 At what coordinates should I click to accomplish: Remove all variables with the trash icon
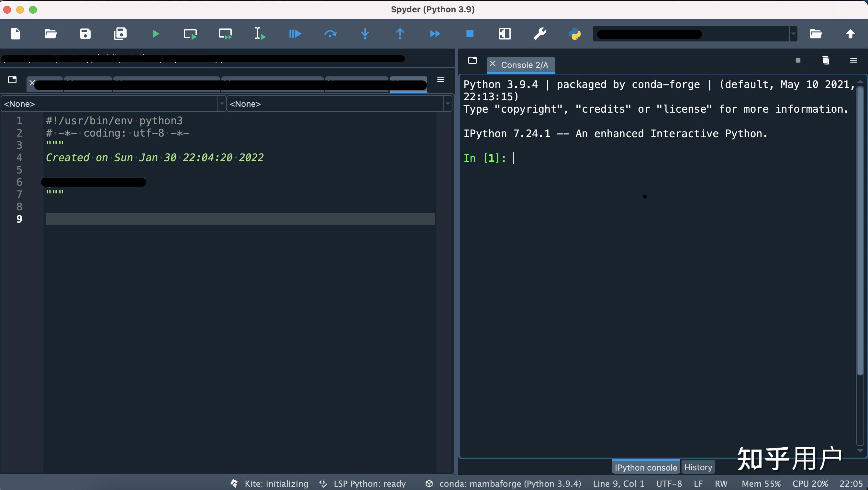(x=826, y=60)
